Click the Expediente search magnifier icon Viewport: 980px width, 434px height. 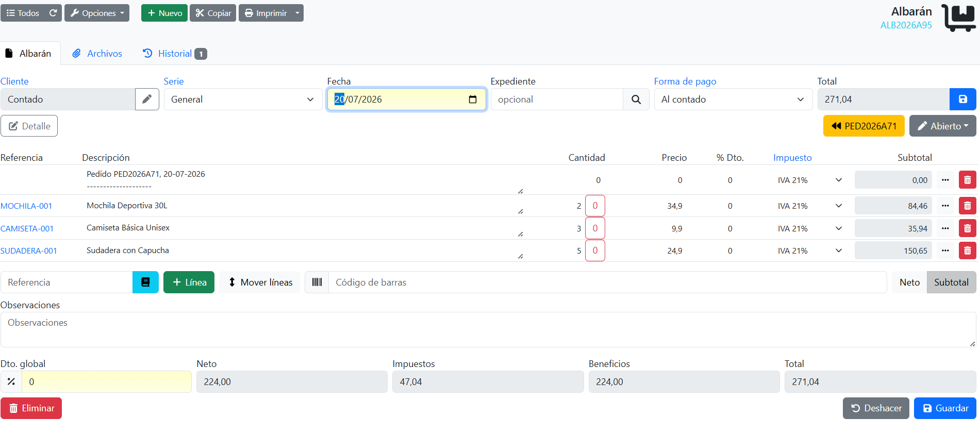click(x=636, y=99)
